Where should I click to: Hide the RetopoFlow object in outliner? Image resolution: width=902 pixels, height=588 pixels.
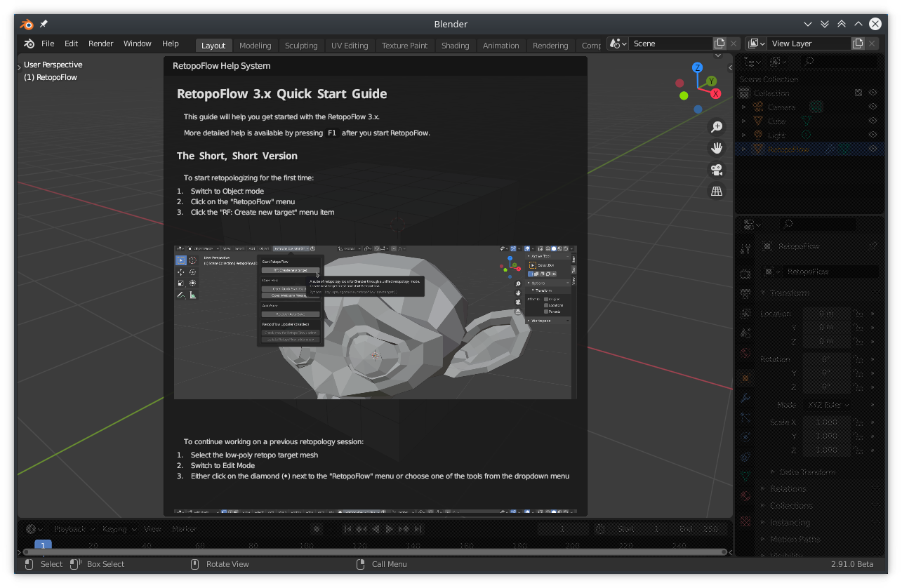(x=873, y=149)
